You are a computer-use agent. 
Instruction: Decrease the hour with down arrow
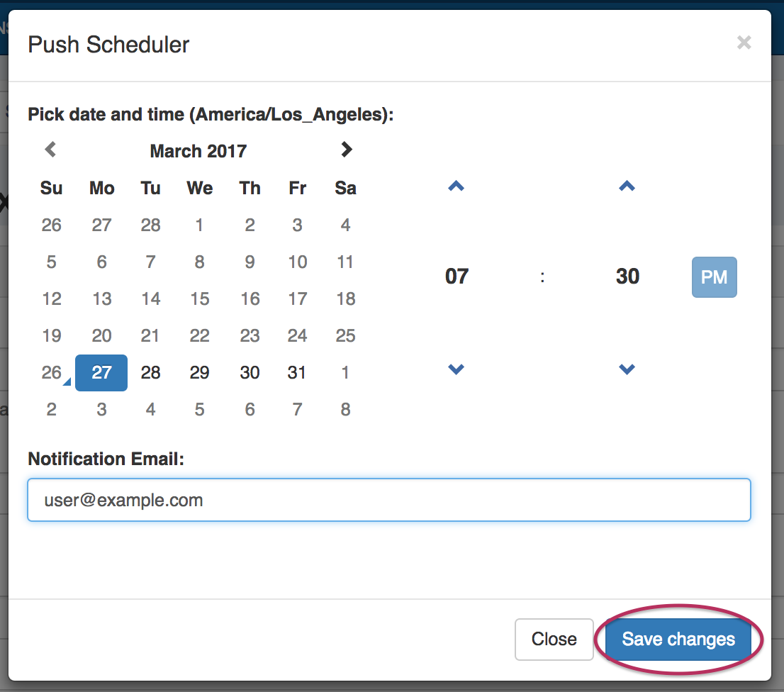click(457, 369)
